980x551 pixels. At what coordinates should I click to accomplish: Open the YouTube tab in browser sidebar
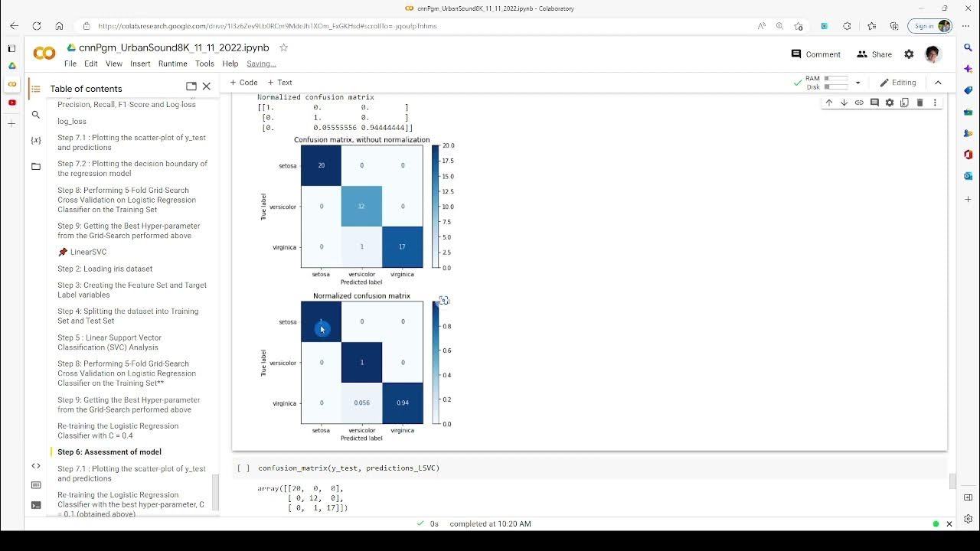coord(11,103)
